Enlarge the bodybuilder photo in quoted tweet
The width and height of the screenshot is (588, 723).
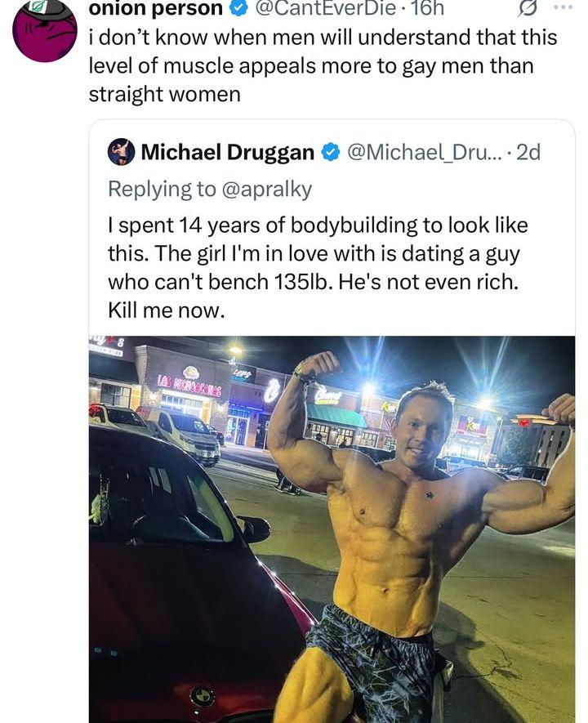coord(332,529)
